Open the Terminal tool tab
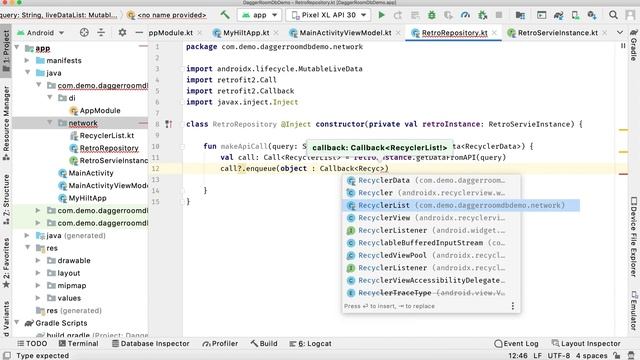The width and height of the screenshot is (640, 360). click(x=78, y=344)
